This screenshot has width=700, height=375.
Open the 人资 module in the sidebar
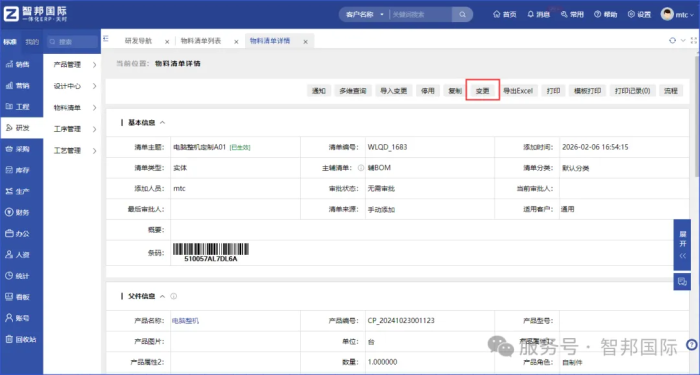[18, 254]
